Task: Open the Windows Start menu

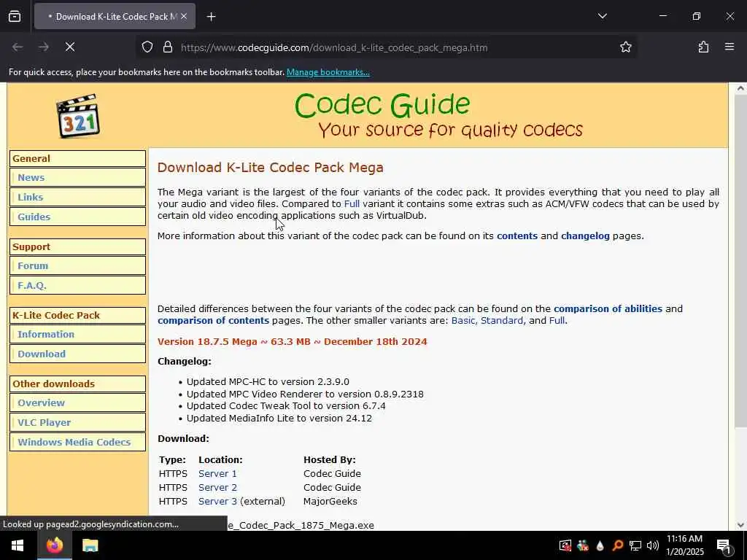Action: [18, 545]
